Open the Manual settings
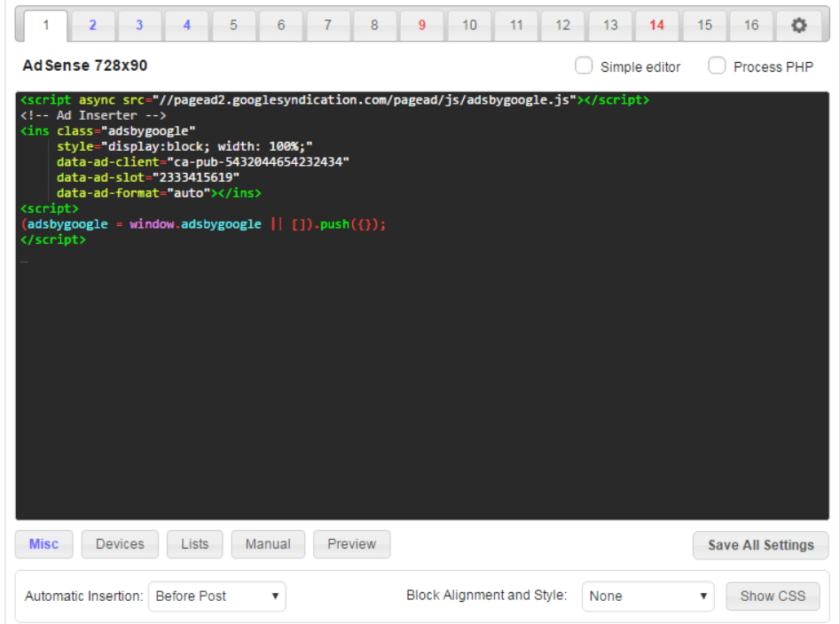Image resolution: width=840 pixels, height=624 pixels. coord(268,544)
